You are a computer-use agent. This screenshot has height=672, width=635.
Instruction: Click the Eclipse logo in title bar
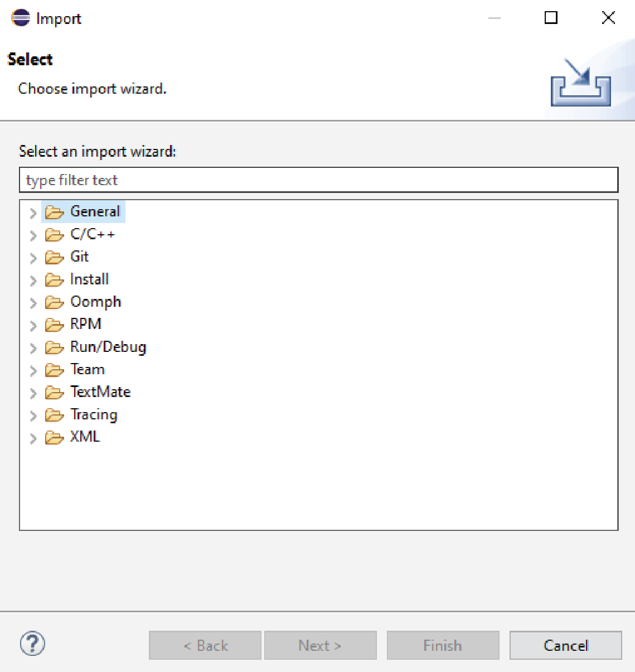pyautogui.click(x=21, y=18)
